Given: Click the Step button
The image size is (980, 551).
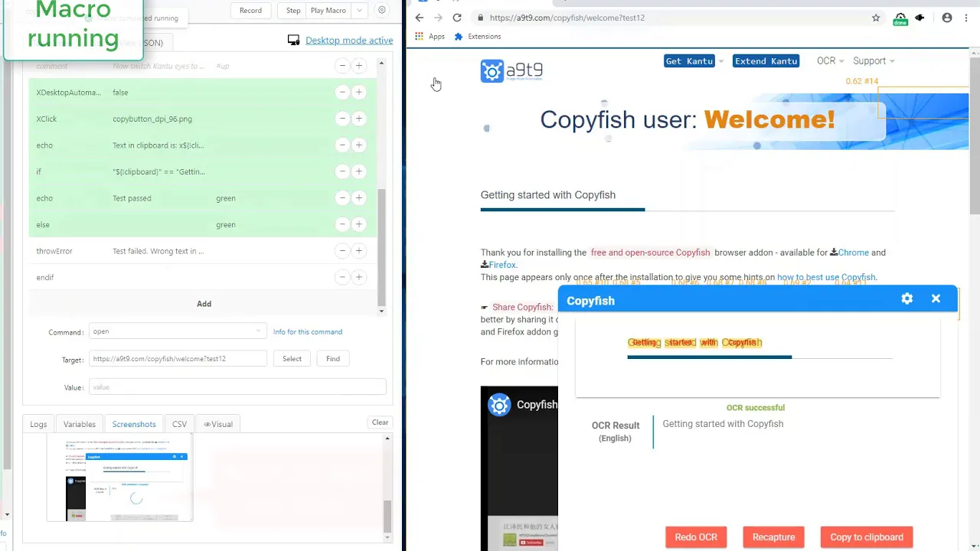Looking at the screenshot, I should tap(293, 11).
